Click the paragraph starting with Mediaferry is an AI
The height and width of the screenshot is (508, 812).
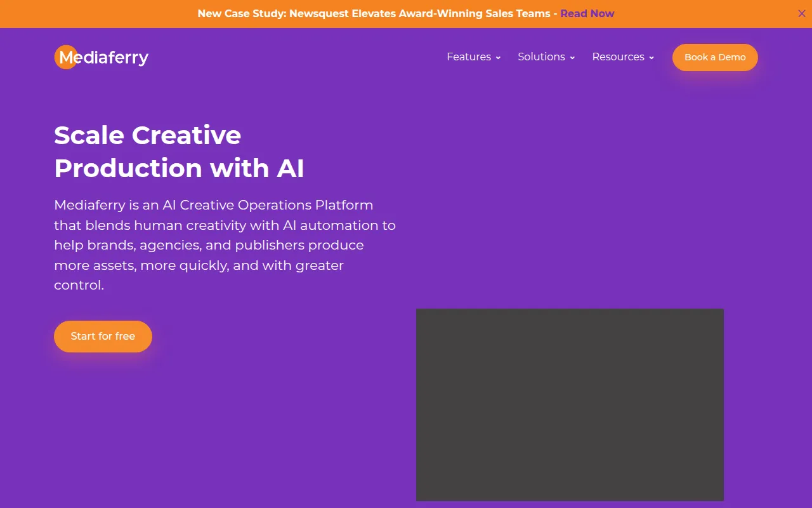click(225, 245)
